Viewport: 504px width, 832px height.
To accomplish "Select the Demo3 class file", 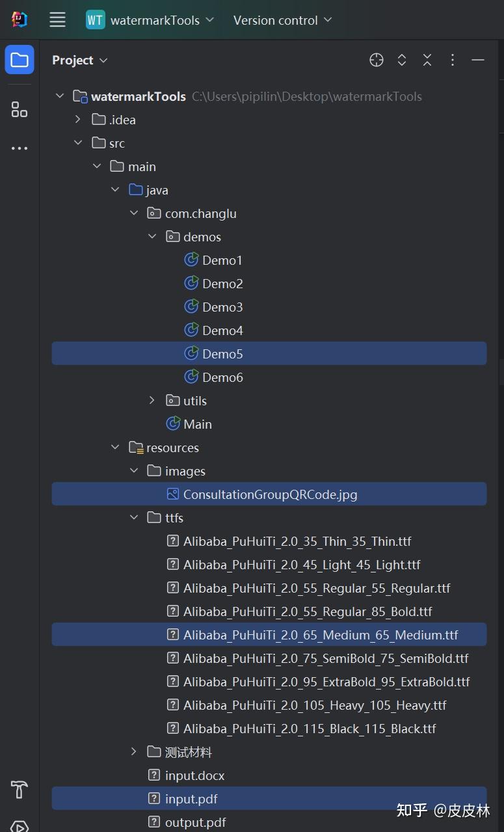I will [222, 307].
